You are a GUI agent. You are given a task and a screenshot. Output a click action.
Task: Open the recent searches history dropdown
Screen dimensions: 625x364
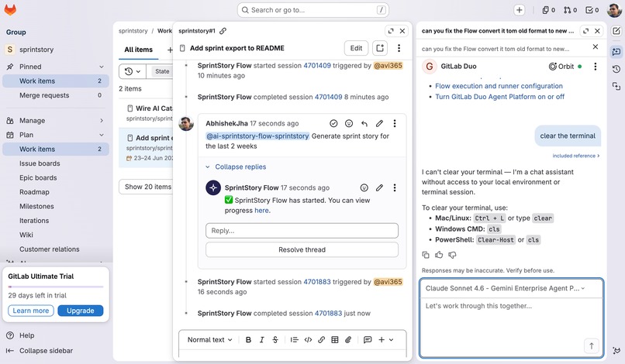point(133,71)
